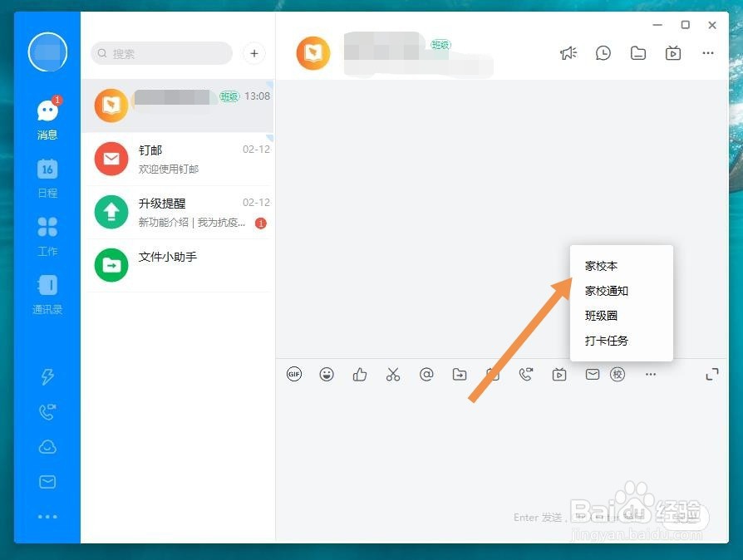Mention someone with the @ icon
743x560 pixels.
coord(426,375)
